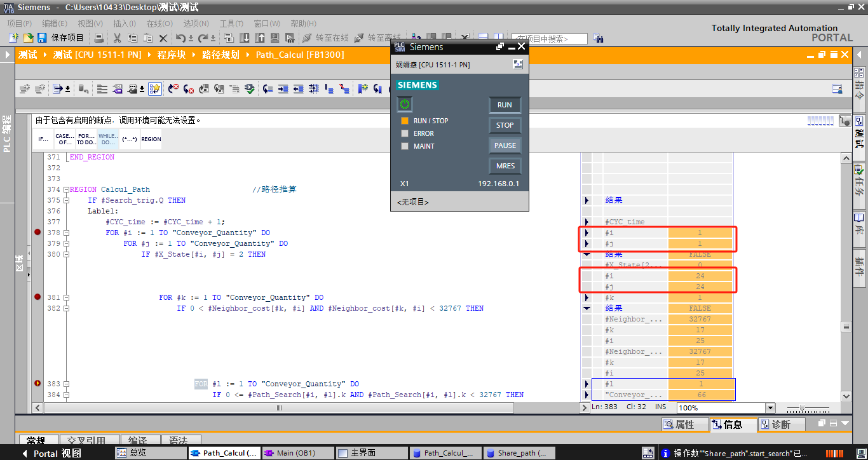Open the 编辑(E) menu
Screen dimensions: 868x460
click(x=55, y=24)
